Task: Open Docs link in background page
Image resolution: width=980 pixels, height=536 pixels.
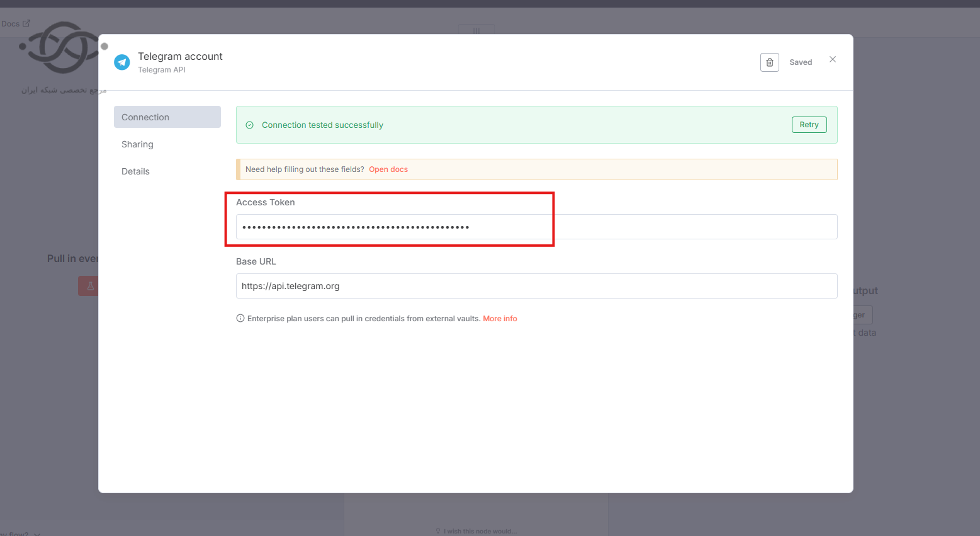Action: [15, 24]
